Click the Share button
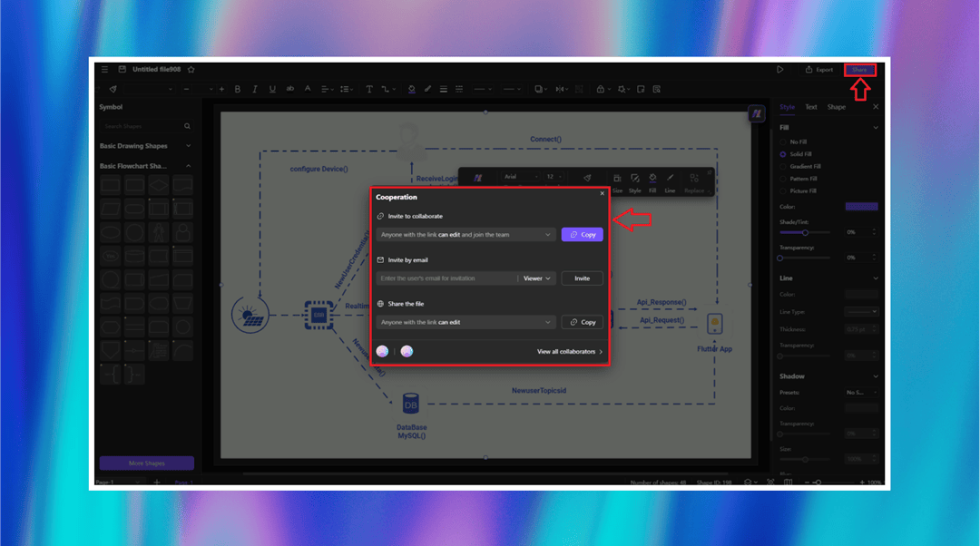This screenshot has width=980, height=546. tap(859, 70)
